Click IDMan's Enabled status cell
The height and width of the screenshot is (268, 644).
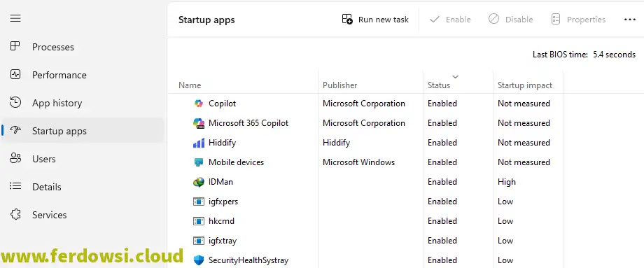click(442, 182)
